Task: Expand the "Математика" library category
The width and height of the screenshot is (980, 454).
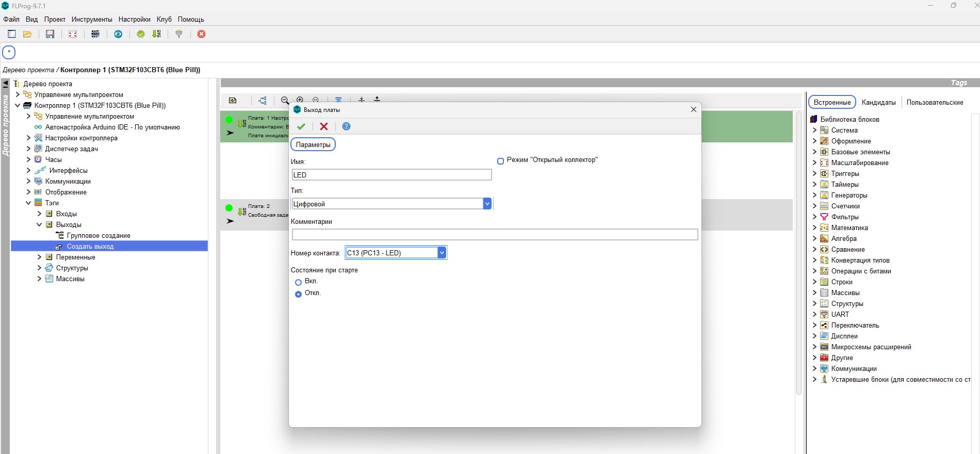Action: (814, 228)
